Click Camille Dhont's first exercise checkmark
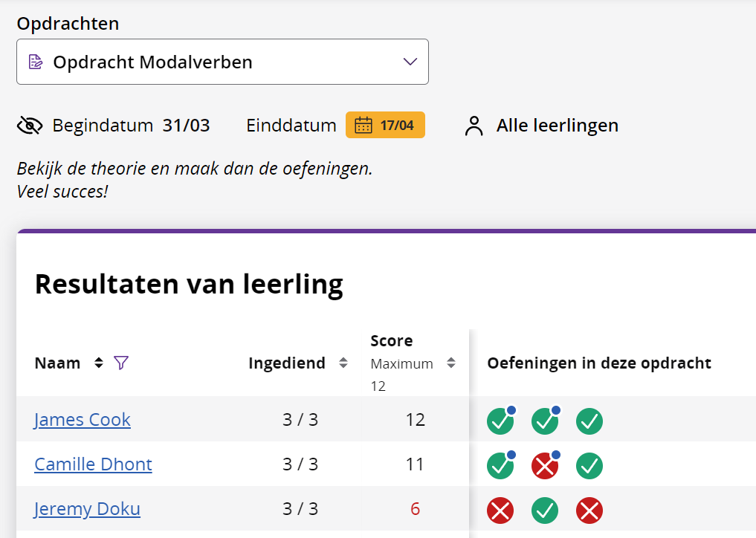This screenshot has height=538, width=756. pyautogui.click(x=500, y=466)
